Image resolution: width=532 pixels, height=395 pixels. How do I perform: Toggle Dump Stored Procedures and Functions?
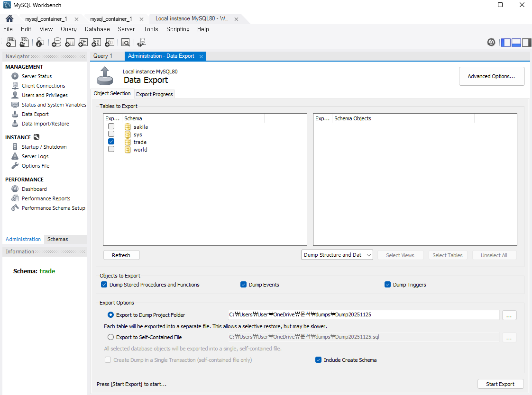click(104, 285)
